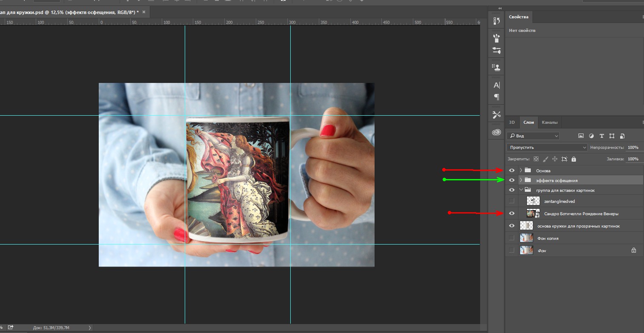Filter layers by pixel layers icon

[x=581, y=136]
